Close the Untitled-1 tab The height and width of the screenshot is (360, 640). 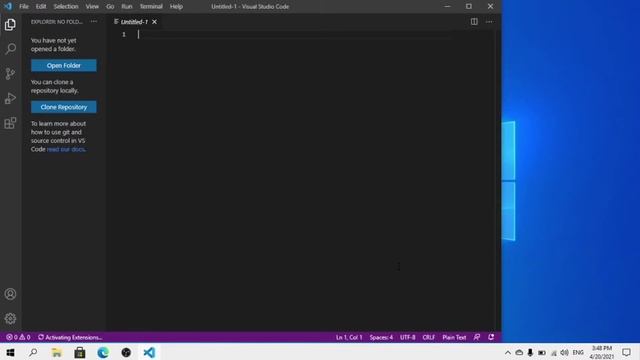coord(154,22)
